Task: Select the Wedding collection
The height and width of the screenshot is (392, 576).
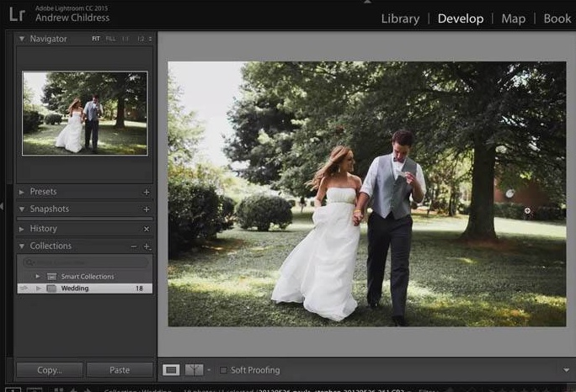Action: pyautogui.click(x=75, y=289)
